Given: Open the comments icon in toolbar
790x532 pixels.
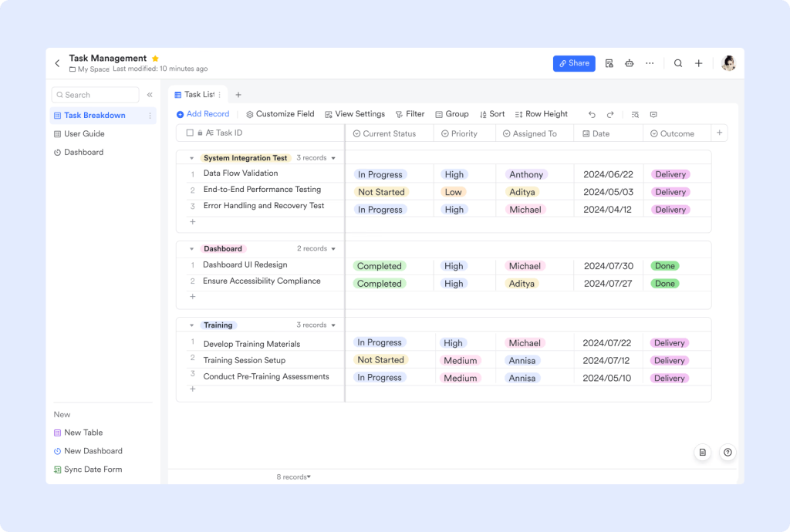Looking at the screenshot, I should point(653,115).
